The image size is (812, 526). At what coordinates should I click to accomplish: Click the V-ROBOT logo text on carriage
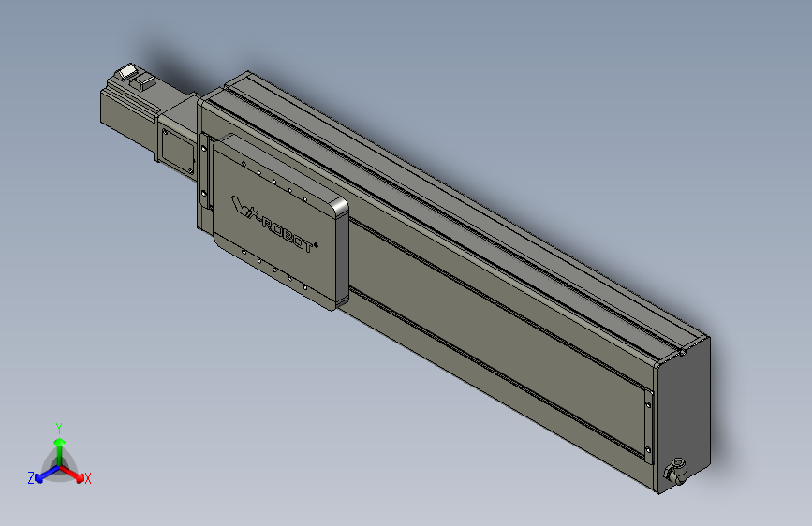[274, 225]
